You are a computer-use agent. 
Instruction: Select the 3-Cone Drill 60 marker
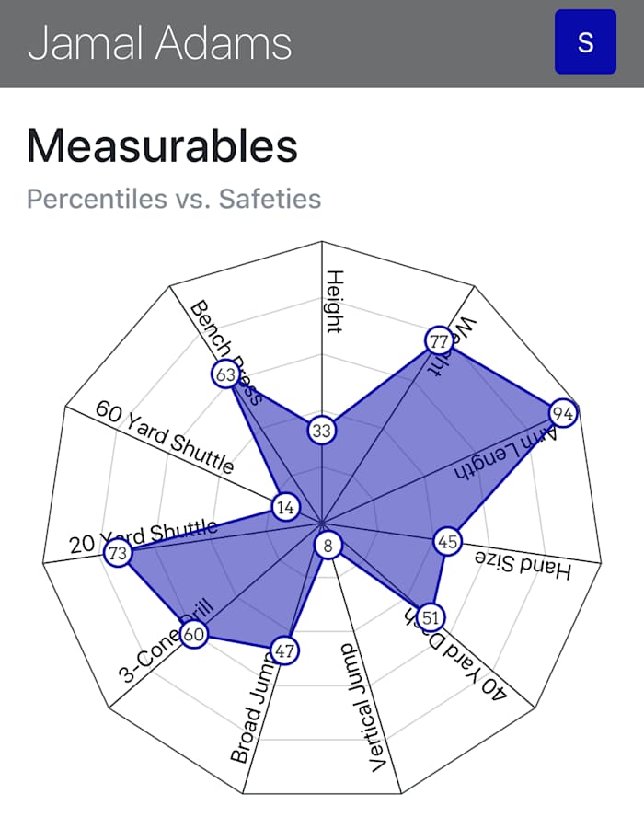[192, 634]
